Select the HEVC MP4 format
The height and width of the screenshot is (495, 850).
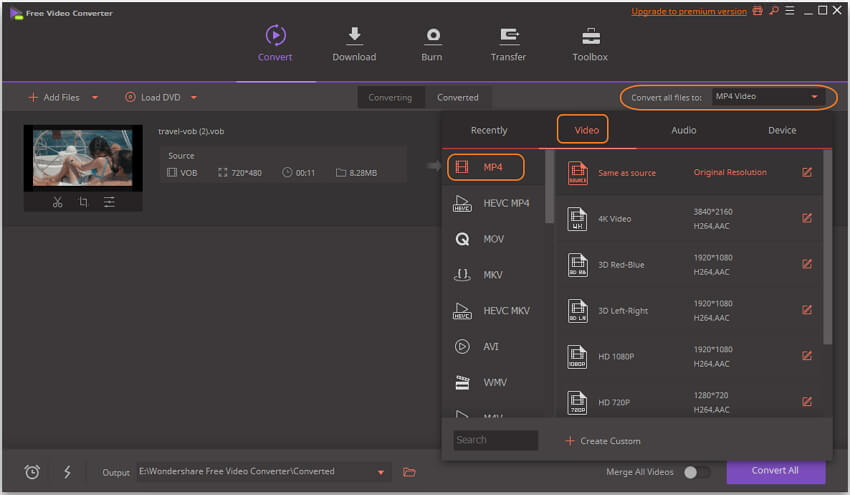[493, 203]
